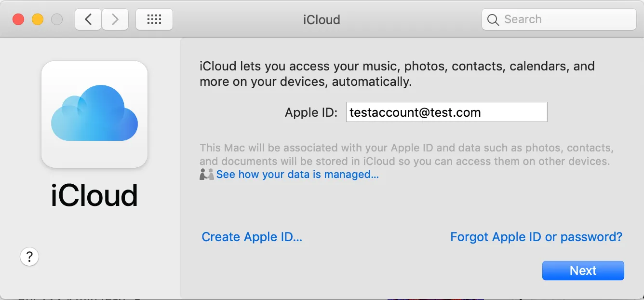644x300 pixels.
Task: Open help with question mark button
Action: 29,256
